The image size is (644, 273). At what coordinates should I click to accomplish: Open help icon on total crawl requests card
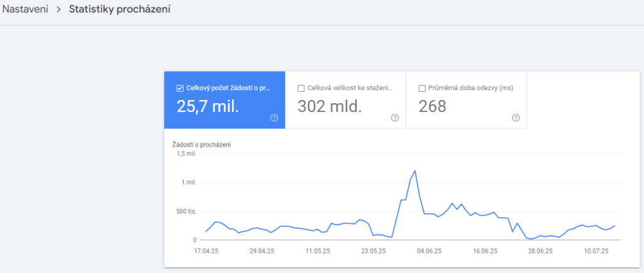274,118
